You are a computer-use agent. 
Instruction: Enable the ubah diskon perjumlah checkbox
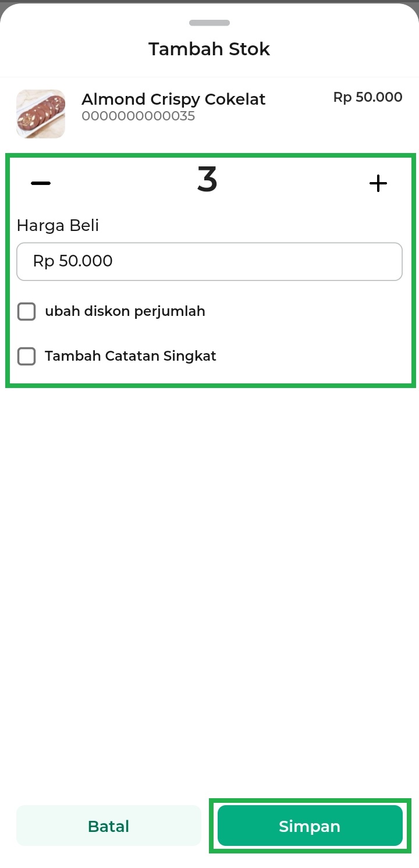coord(27,312)
